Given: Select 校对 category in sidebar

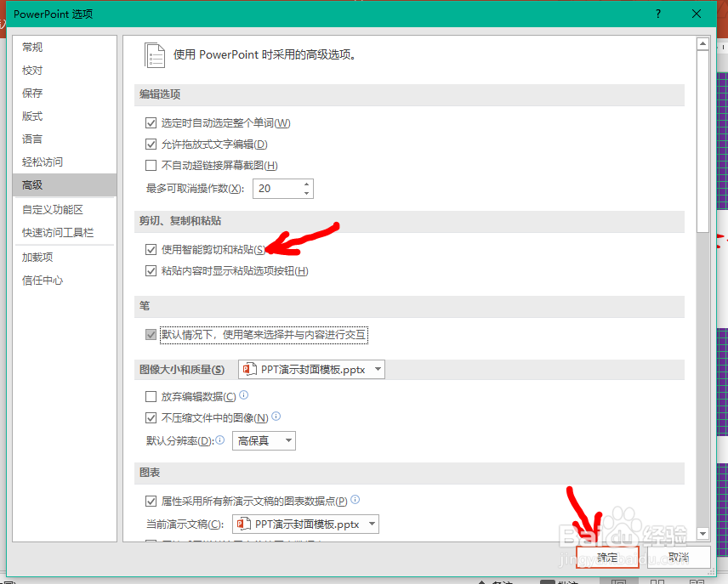Looking at the screenshot, I should click(x=65, y=71).
